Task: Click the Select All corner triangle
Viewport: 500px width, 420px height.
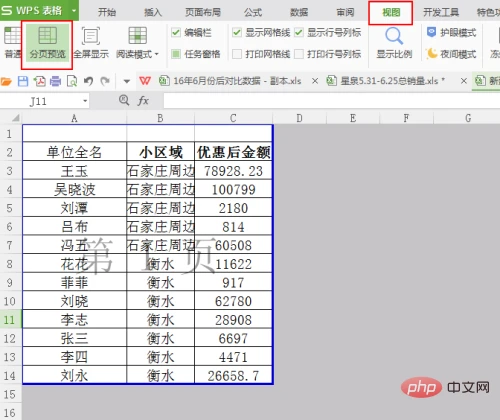Action: [15, 118]
